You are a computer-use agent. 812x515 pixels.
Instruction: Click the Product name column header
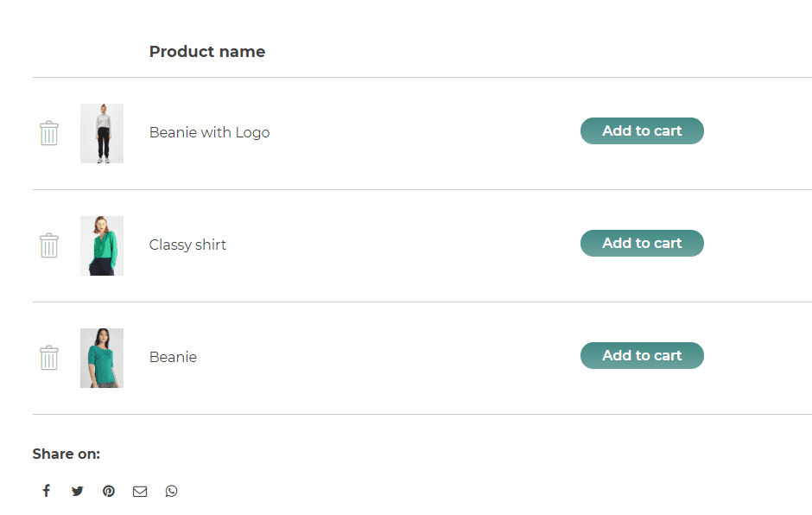pos(207,52)
